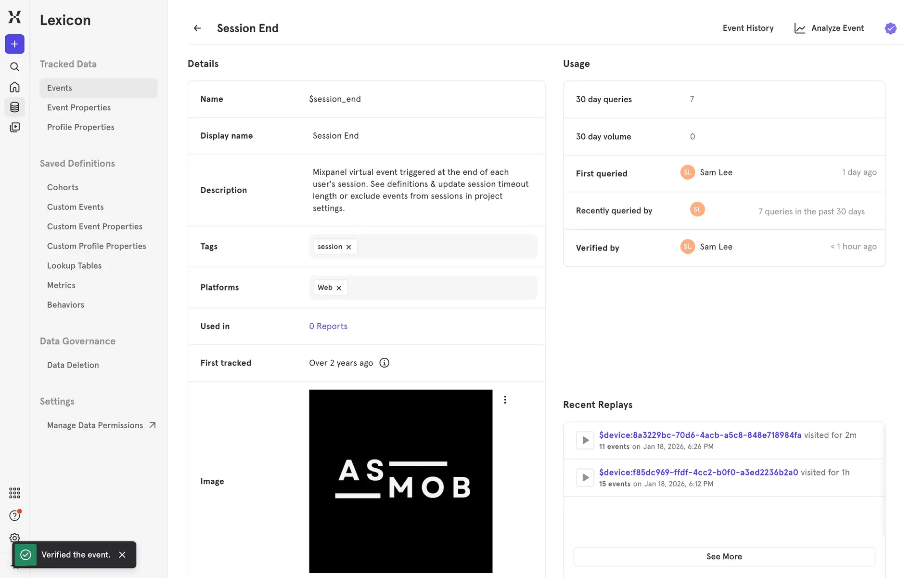
Task: Click the back arrow next to Session End
Action: point(197,28)
